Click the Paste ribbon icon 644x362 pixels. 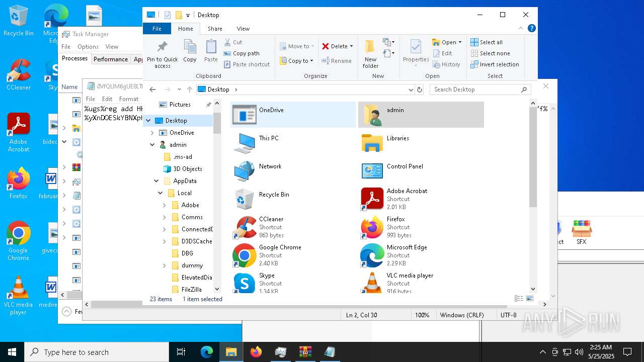[x=211, y=51]
